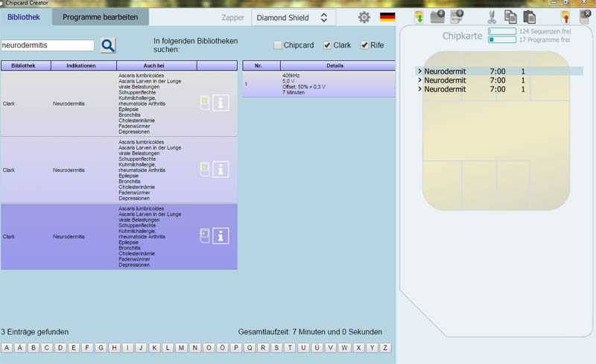The height and width of the screenshot is (364, 596).
Task: Uncheck the Rife library checkbox
Action: pos(364,45)
